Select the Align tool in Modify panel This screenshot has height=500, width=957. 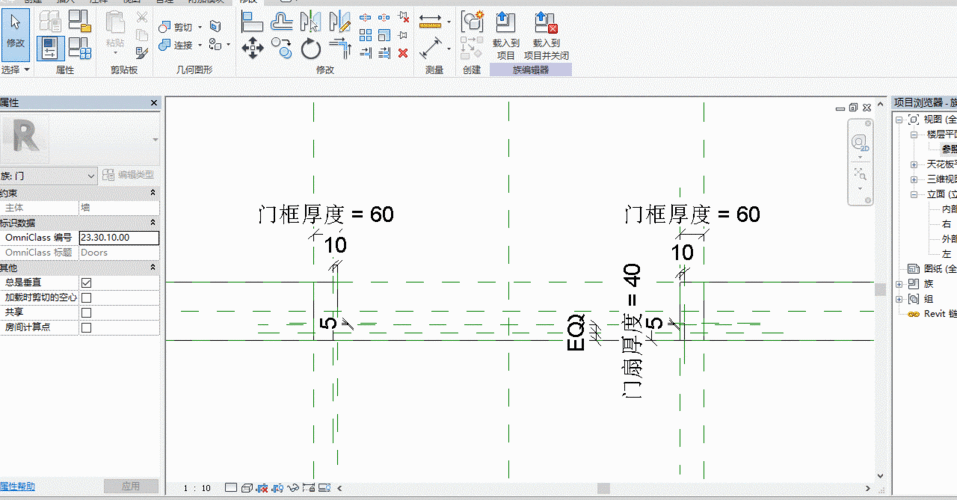251,22
